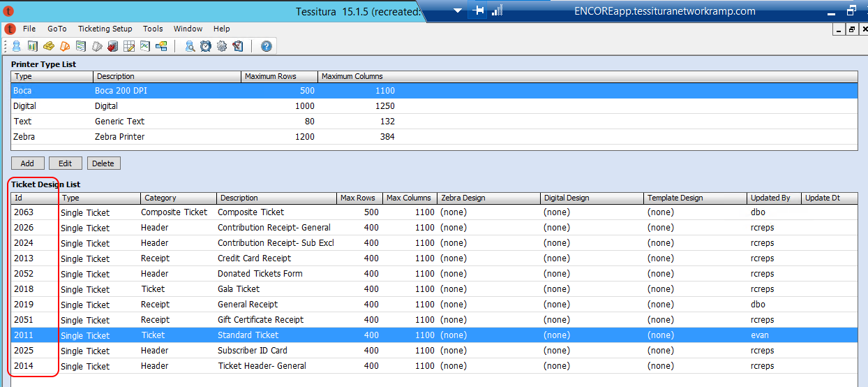Select the Zebra Printer row
Viewport: 868px width, 387px height.
pyautogui.click(x=434, y=137)
